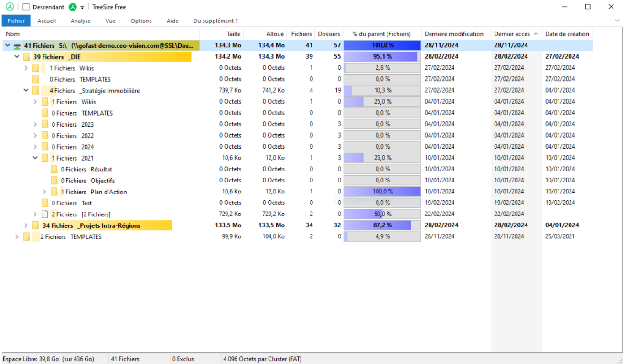
Task: Expand the 2021 folder's child entries arrow
Action: coord(35,158)
